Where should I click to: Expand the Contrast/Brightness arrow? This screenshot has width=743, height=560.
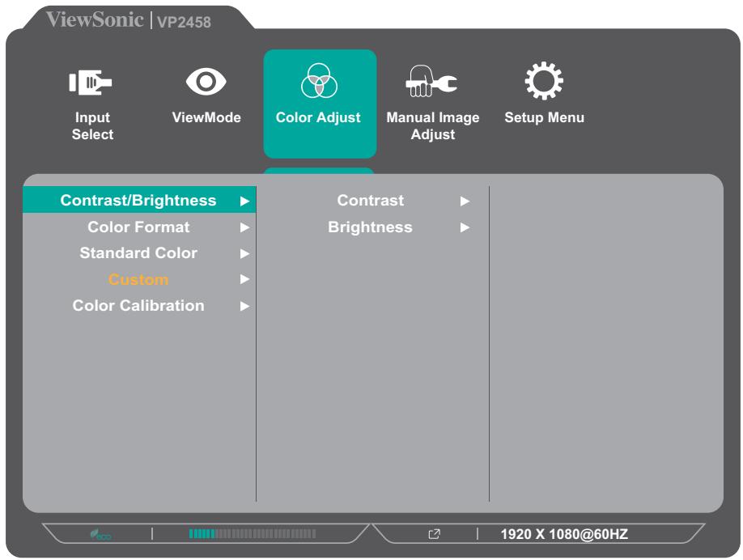click(x=244, y=202)
